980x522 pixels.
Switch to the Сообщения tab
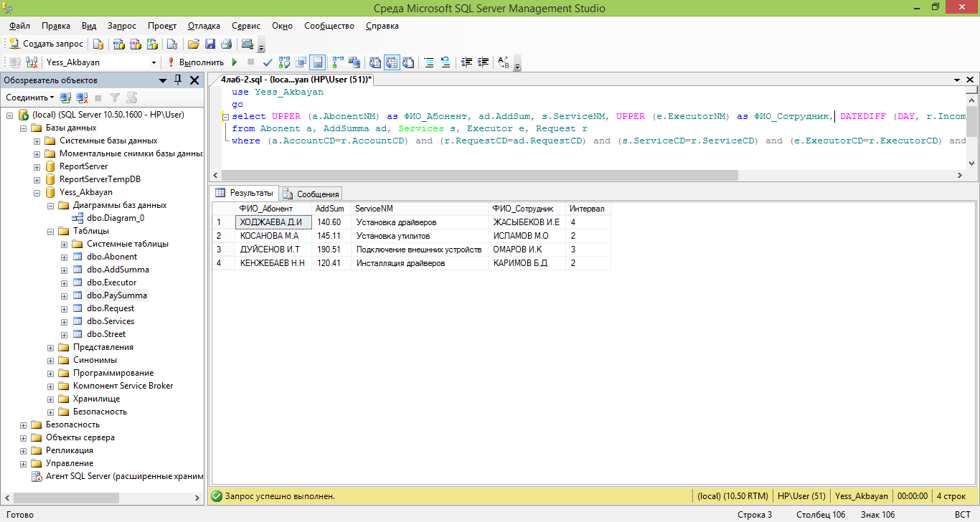(x=311, y=194)
